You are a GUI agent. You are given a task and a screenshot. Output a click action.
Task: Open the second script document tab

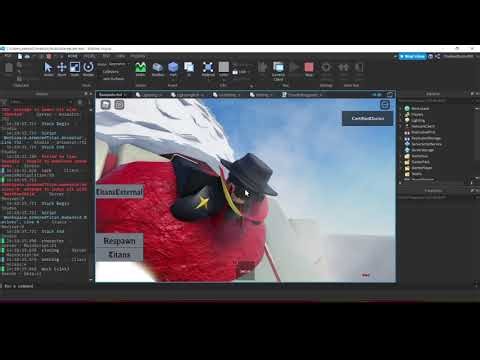(x=188, y=95)
